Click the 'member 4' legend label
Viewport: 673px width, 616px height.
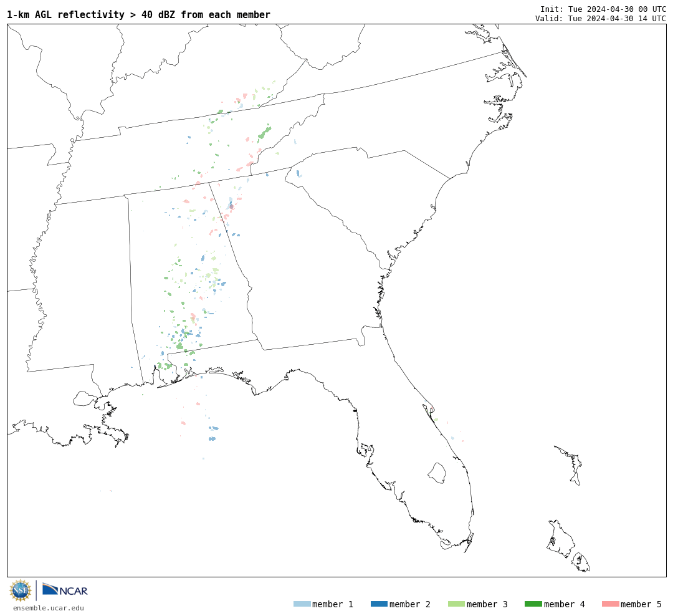point(564,604)
